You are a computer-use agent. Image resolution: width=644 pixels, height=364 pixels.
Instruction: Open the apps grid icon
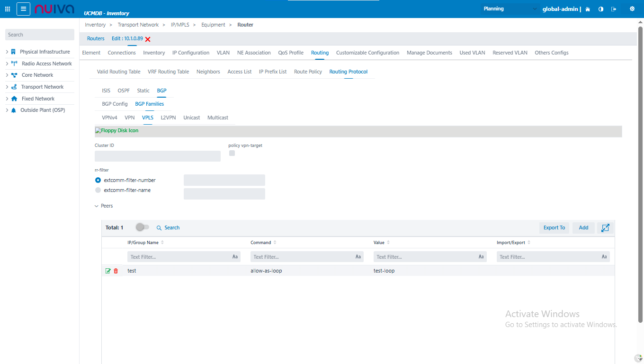tap(8, 9)
